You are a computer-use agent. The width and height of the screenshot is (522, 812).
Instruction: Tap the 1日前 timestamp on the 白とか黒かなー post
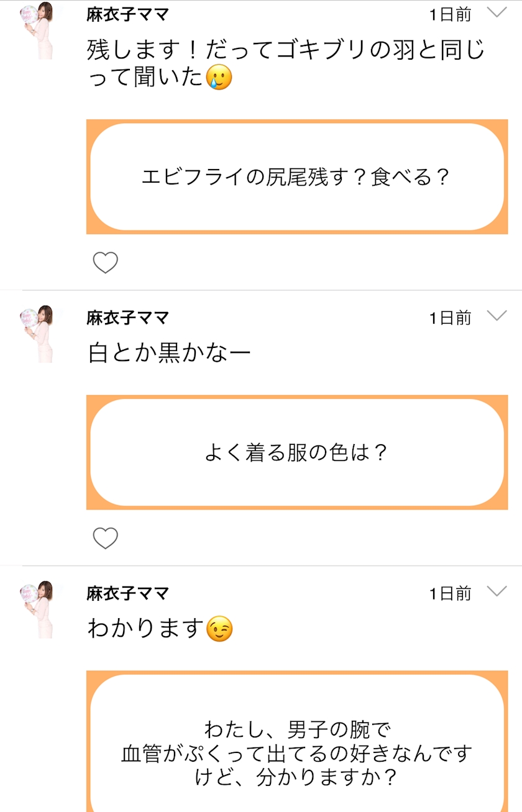pyautogui.click(x=451, y=318)
